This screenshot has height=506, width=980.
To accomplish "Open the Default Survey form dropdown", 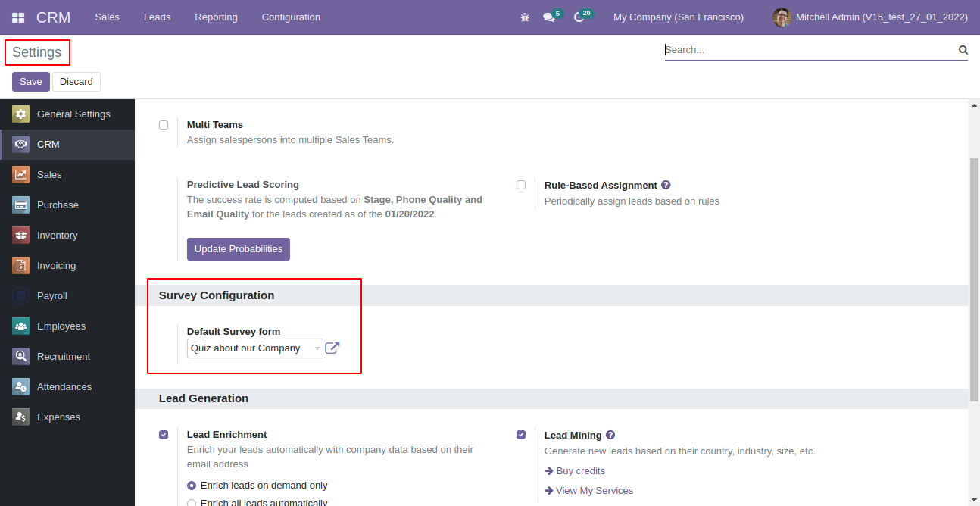I will pos(255,348).
